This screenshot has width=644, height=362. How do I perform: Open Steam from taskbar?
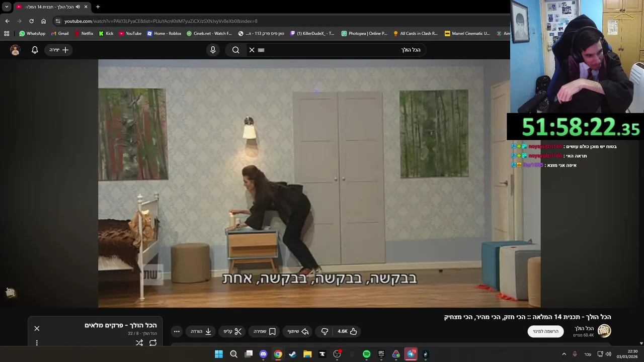292,354
